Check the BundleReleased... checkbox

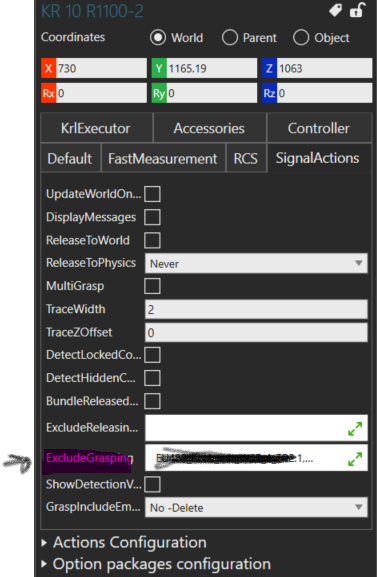click(152, 401)
